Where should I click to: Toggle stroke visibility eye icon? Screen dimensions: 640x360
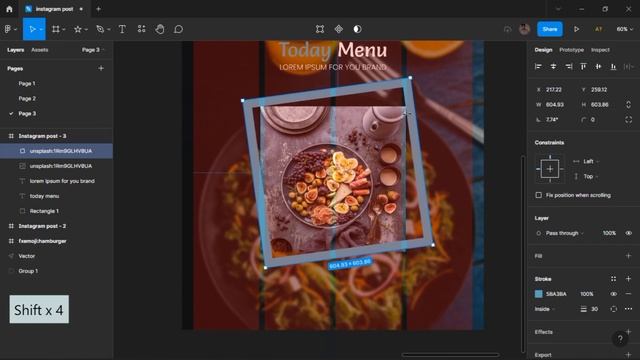[613, 294]
